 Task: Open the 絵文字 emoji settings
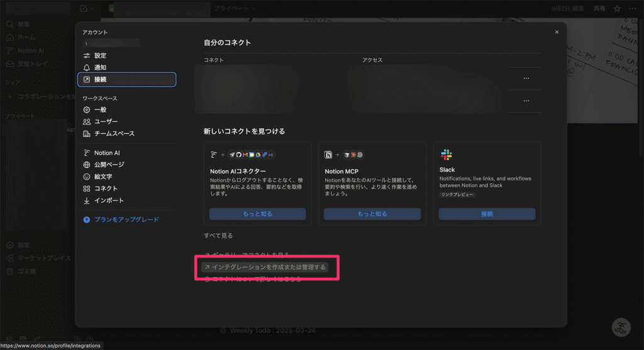pos(103,177)
